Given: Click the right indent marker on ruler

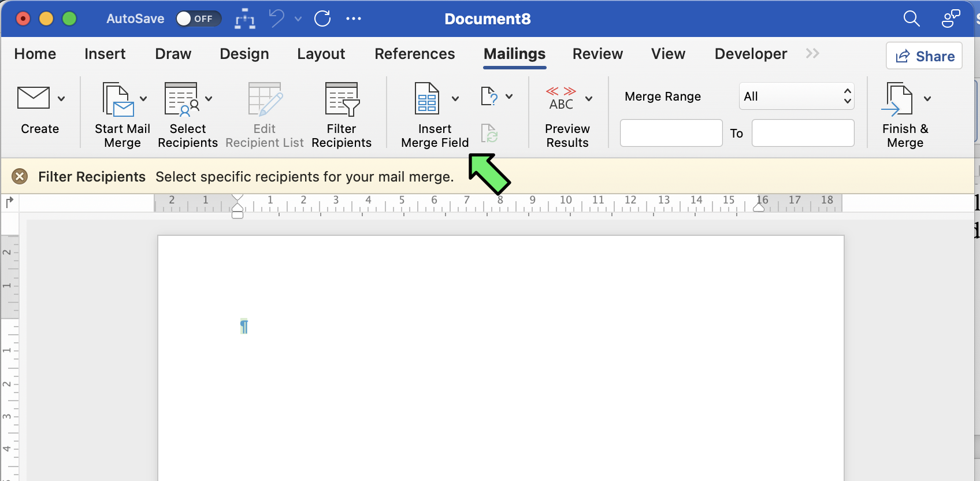Looking at the screenshot, I should coord(759,207).
